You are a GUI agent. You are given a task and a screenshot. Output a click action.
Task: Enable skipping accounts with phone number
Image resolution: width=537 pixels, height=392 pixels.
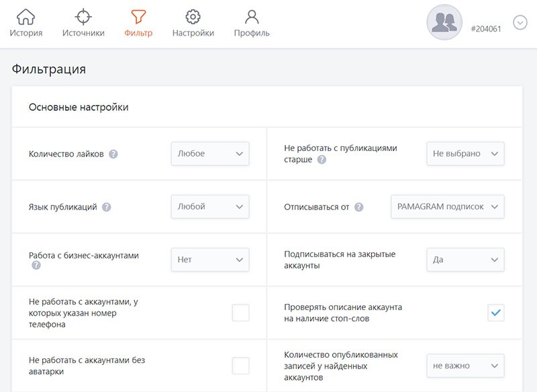point(240,313)
